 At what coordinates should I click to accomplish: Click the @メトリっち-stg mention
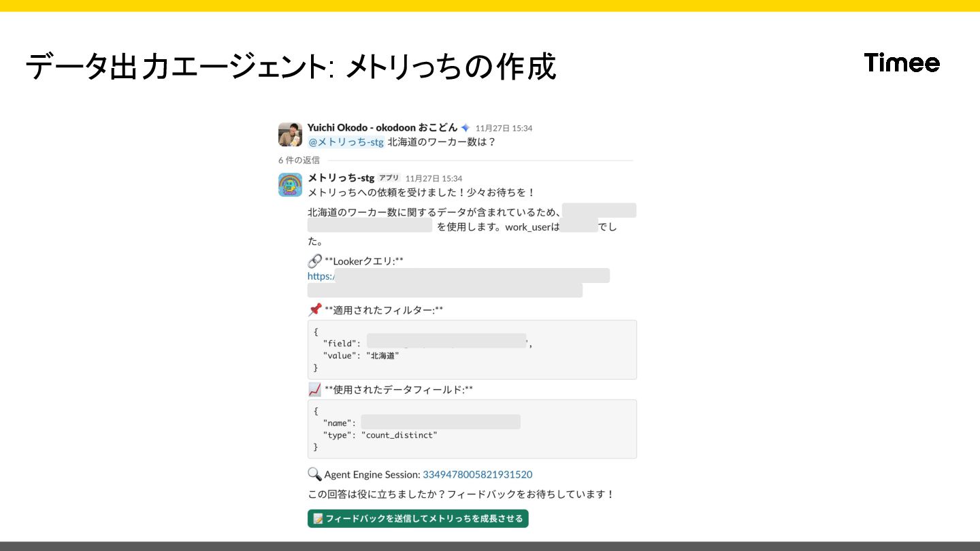click(x=346, y=142)
